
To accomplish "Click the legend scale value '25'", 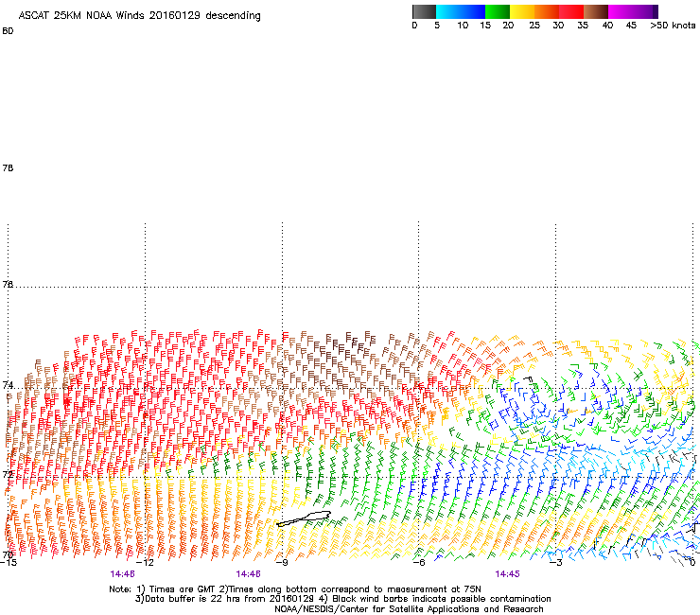I will [534, 26].
